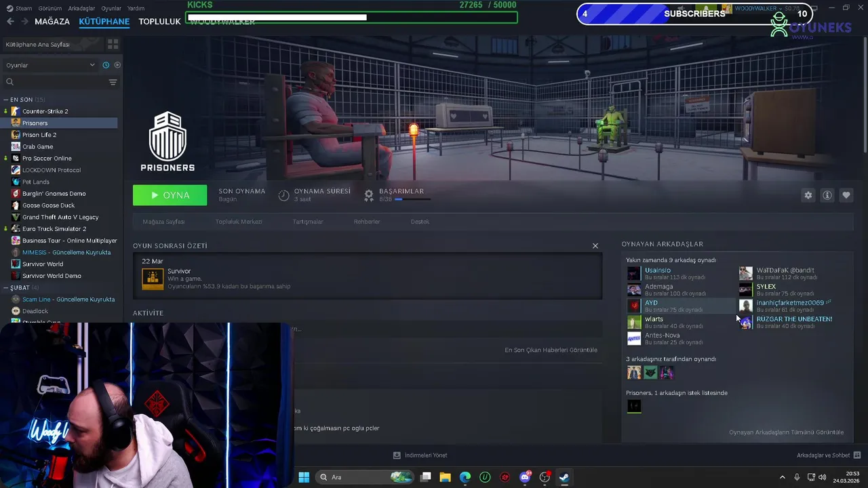Open KÜTÜPHANE library tab
Screen dimensions: 868x488
(104, 21)
